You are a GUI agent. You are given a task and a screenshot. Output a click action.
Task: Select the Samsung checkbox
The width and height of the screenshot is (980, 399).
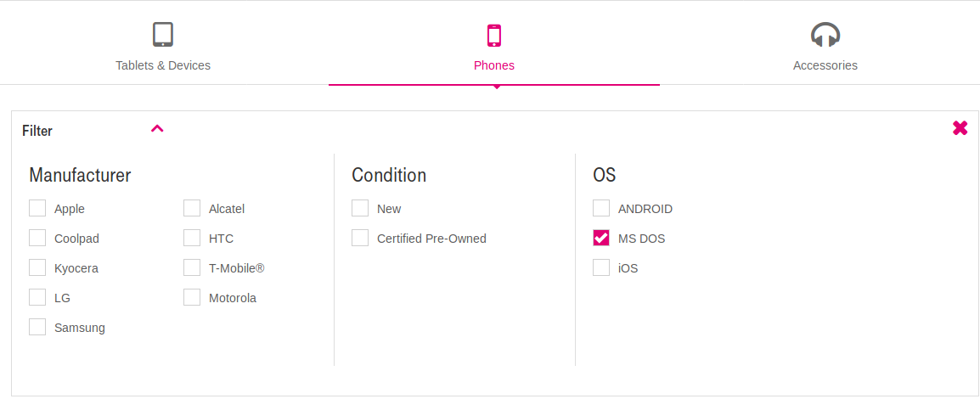[37, 327]
